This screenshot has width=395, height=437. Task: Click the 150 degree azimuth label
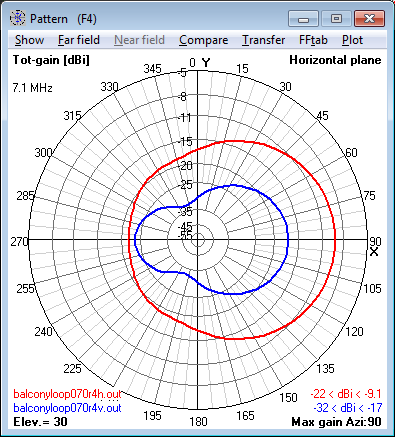[288, 397]
